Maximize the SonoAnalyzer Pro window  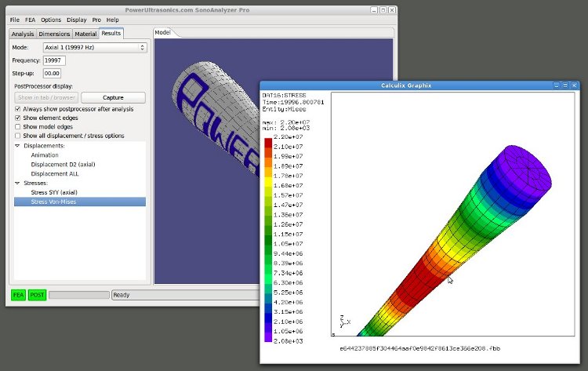383,10
